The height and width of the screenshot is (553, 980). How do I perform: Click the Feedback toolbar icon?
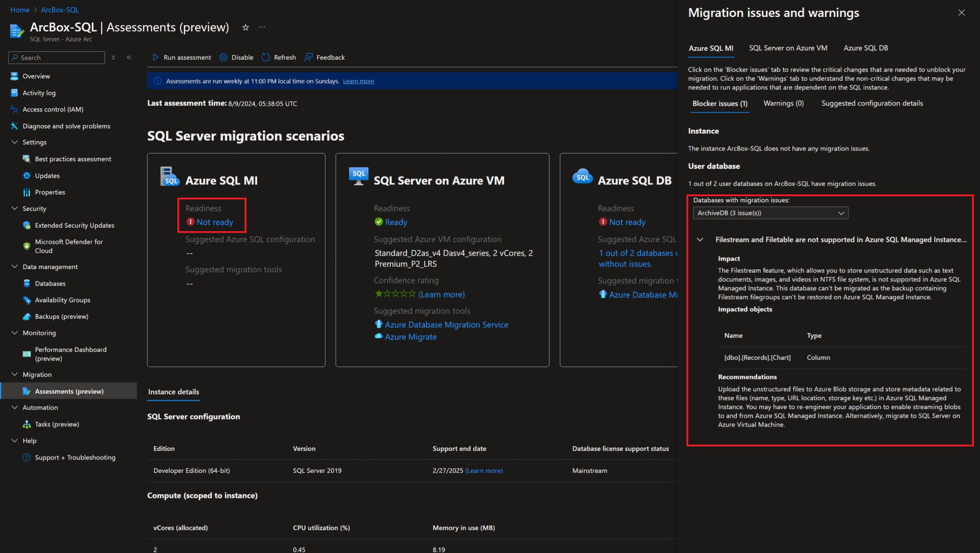pyautogui.click(x=308, y=58)
